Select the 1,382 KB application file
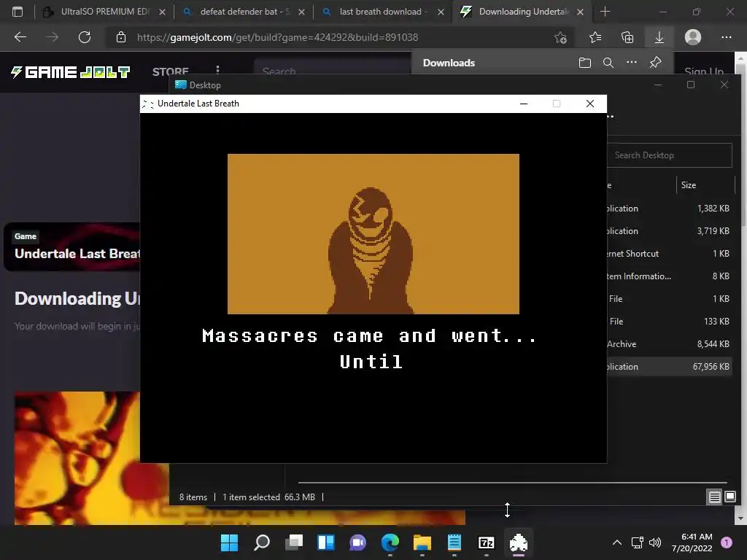This screenshot has height=560, width=747. (x=669, y=209)
